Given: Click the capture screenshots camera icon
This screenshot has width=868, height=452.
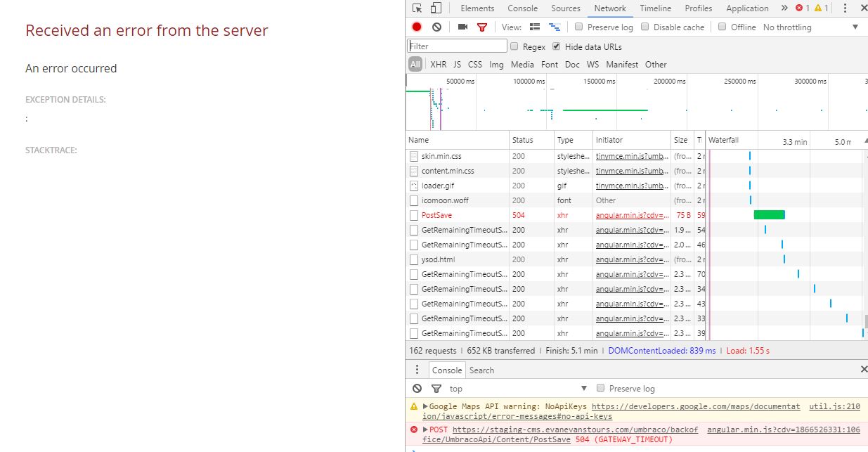Looking at the screenshot, I should click(462, 27).
